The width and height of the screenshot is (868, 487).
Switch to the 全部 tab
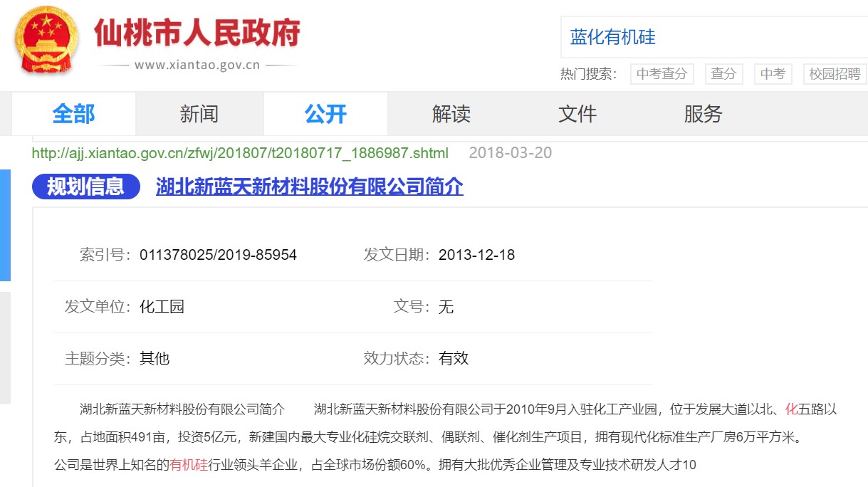coord(73,114)
